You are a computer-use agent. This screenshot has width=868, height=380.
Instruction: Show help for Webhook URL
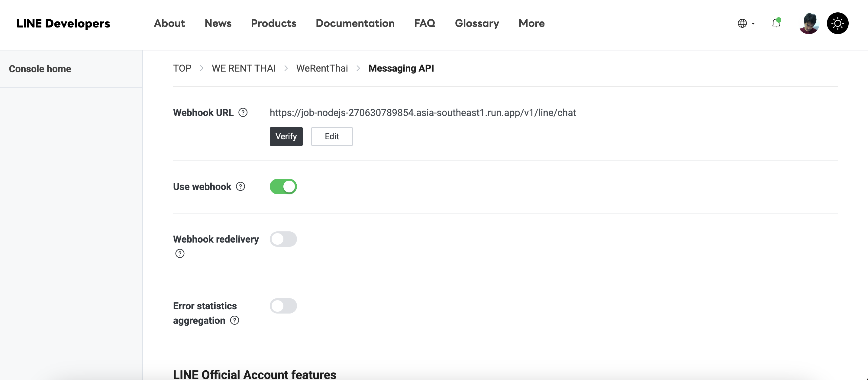pyautogui.click(x=243, y=112)
